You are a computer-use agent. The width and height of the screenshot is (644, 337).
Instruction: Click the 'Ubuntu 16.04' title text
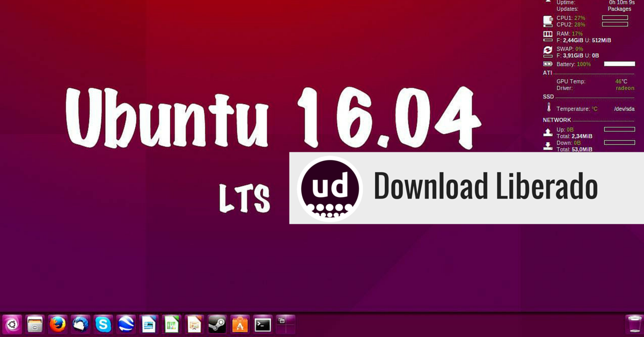273,119
